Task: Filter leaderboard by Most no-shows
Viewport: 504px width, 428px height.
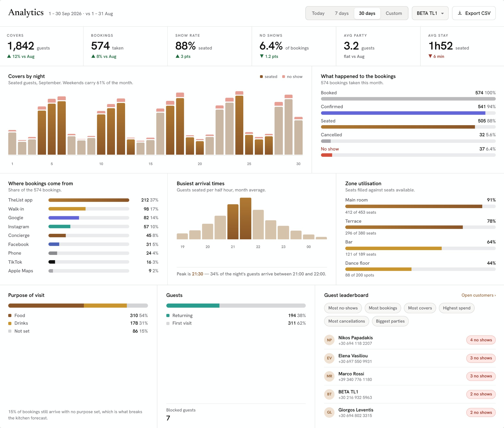Action: [x=342, y=308]
